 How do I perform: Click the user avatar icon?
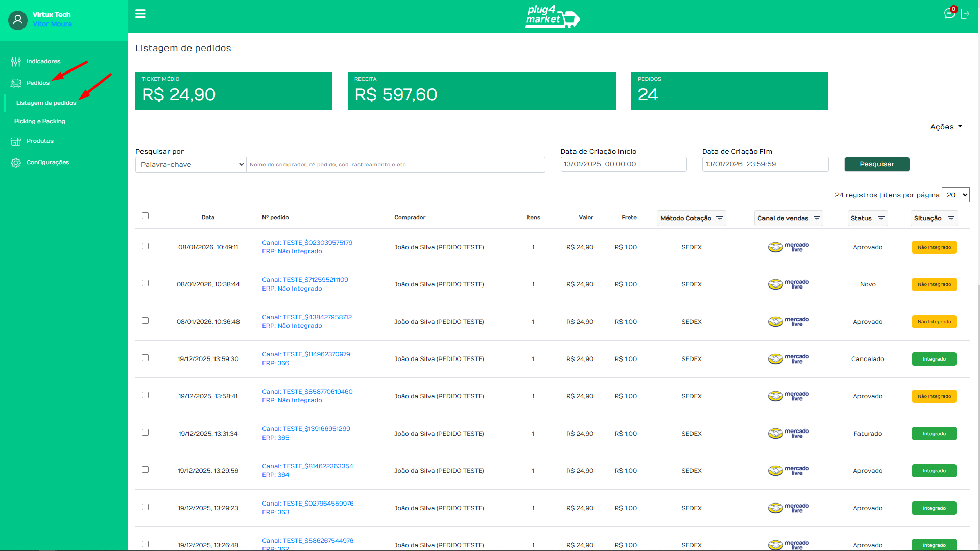click(18, 20)
